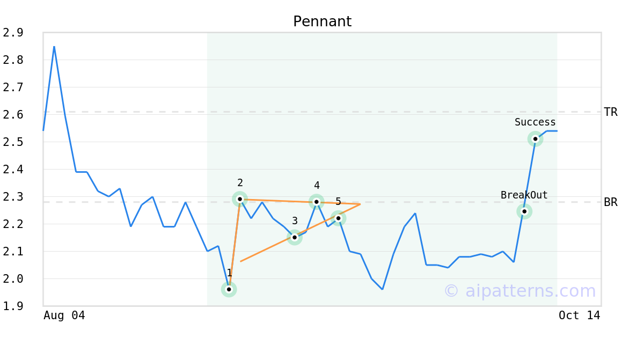The width and height of the screenshot is (644, 338).
Task: Click the BreakOut text label
Action: pos(524,195)
